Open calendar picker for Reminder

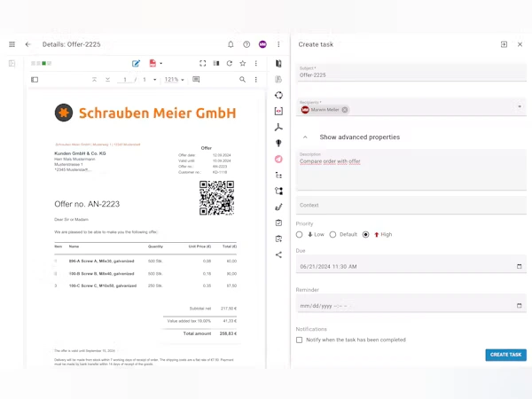(519, 306)
